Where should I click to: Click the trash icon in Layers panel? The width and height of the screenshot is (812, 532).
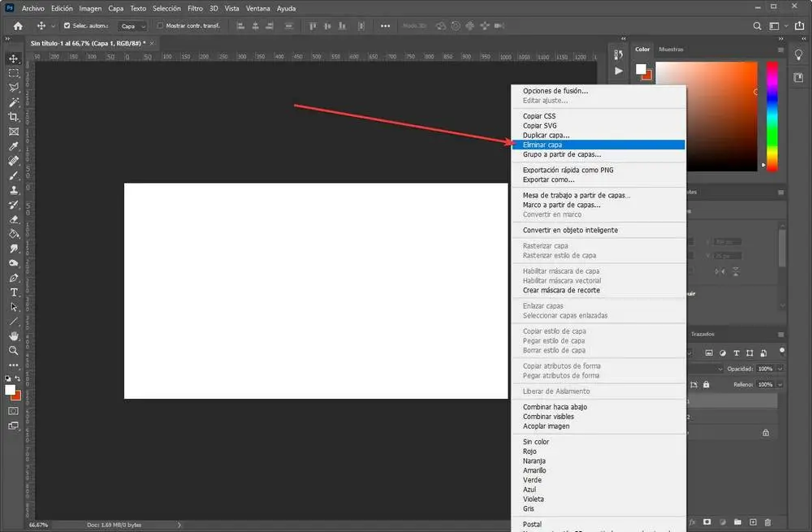pos(769,521)
